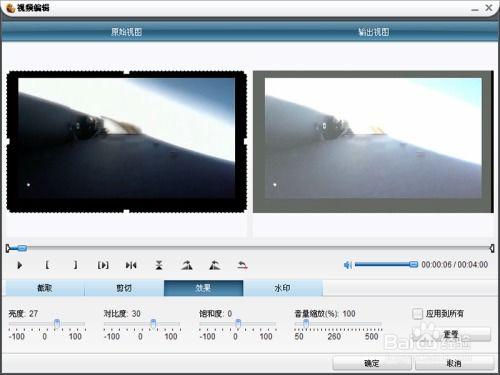Set end point with right bracket icon
500x375 pixels.
pyautogui.click(x=76, y=265)
